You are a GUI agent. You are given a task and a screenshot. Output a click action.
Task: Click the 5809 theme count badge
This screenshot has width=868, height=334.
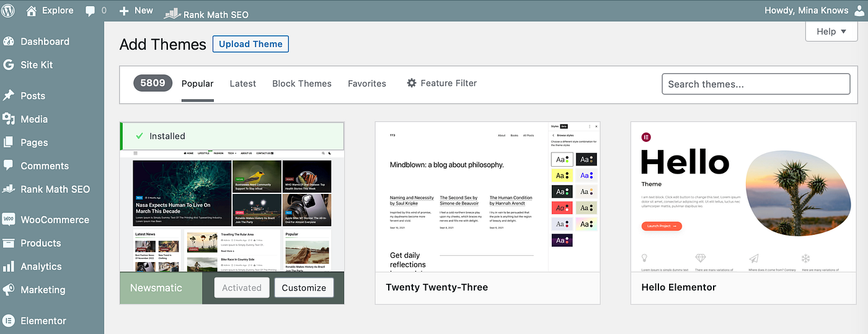(x=153, y=83)
